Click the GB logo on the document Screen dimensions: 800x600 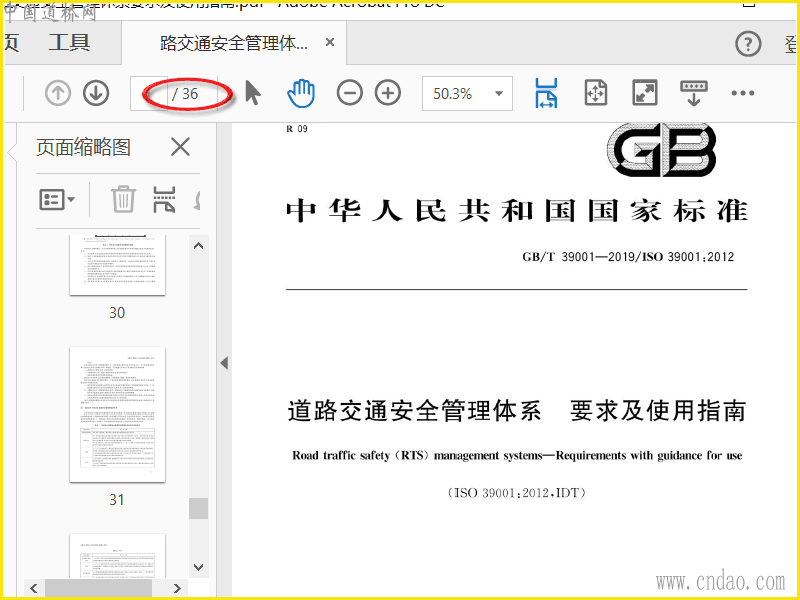pyautogui.click(x=661, y=150)
